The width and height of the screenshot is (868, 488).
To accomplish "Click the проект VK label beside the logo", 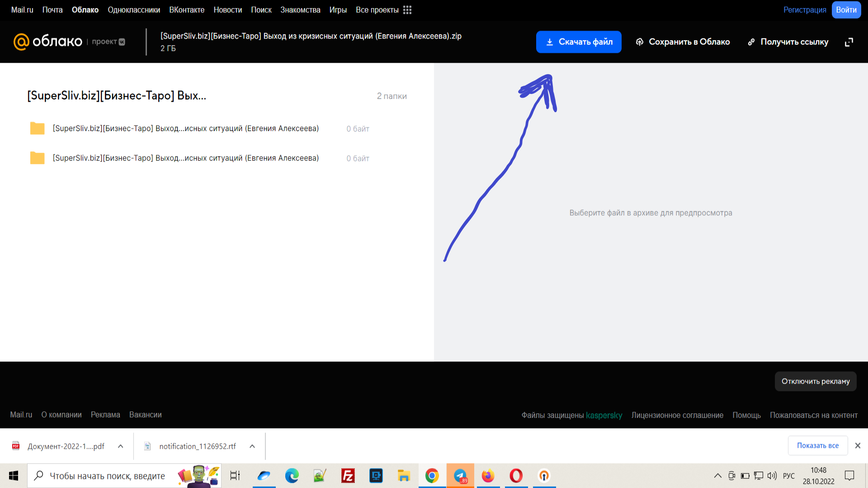I will pos(108,42).
